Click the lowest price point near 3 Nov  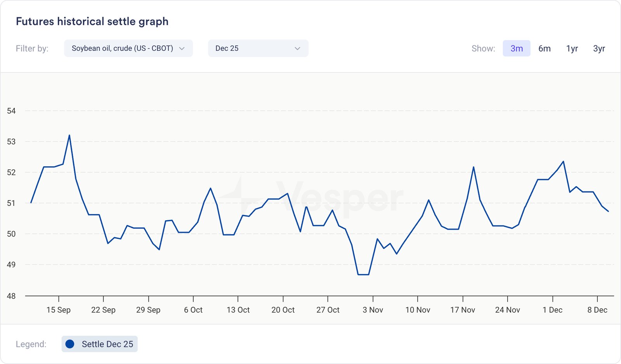[x=363, y=274]
